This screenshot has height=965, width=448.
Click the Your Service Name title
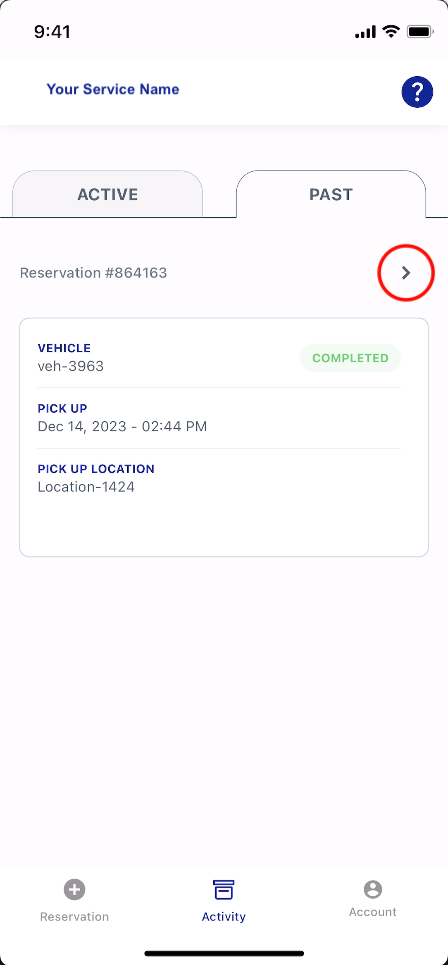click(113, 89)
